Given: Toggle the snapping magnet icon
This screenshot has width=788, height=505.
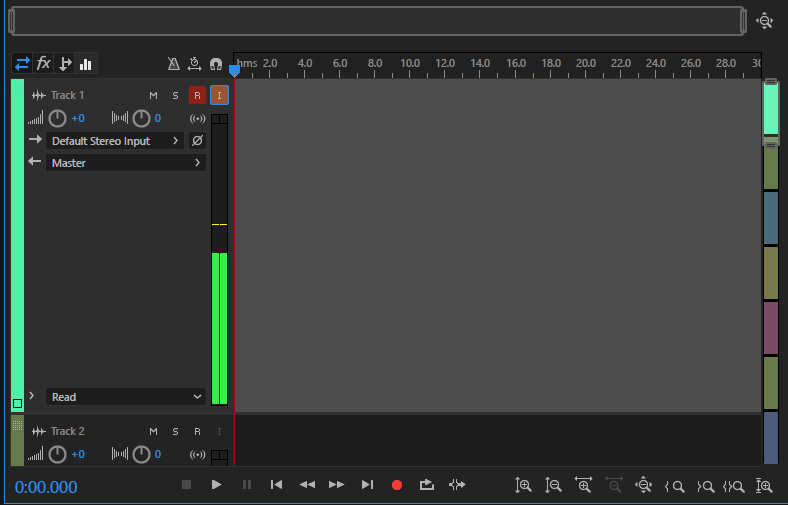Looking at the screenshot, I should pos(216,64).
